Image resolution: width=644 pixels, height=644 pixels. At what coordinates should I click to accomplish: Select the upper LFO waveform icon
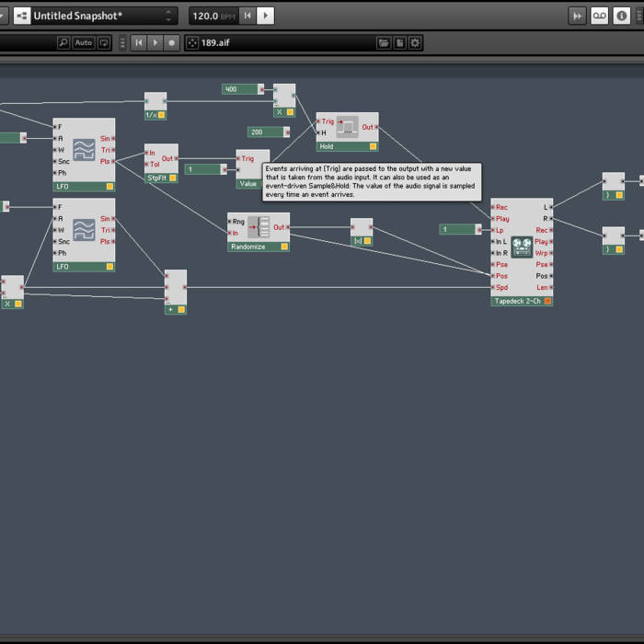pyautogui.click(x=84, y=150)
